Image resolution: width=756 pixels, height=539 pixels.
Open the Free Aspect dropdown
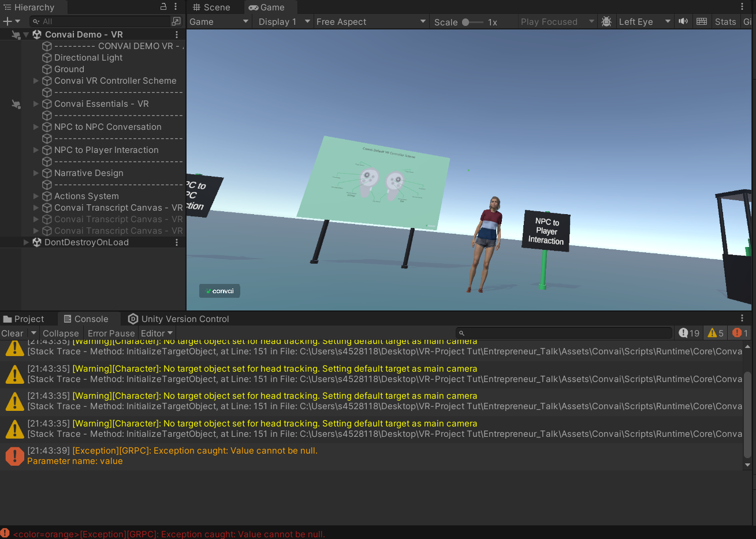(371, 22)
